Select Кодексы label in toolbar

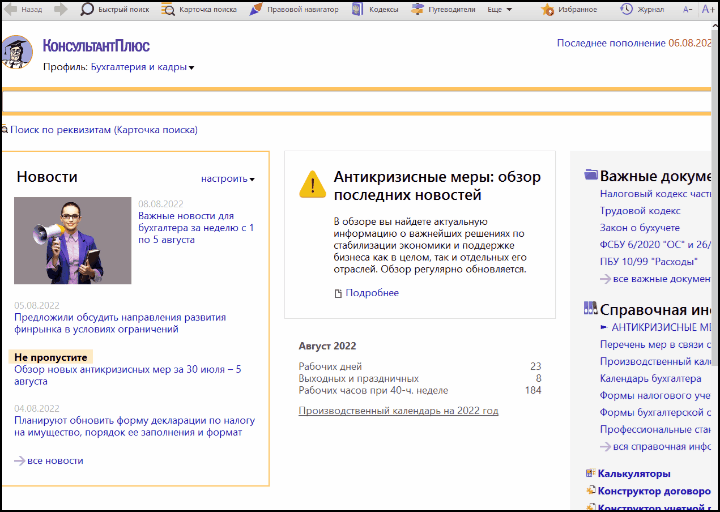pos(383,9)
